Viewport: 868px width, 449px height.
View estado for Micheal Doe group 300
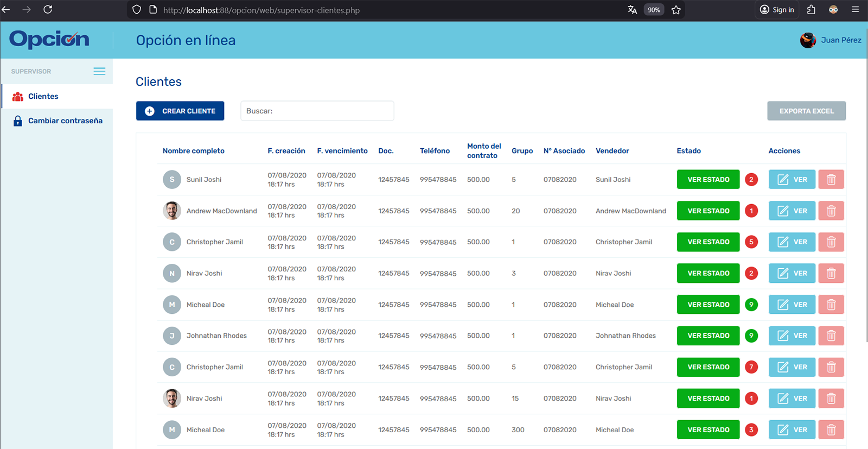pos(708,429)
